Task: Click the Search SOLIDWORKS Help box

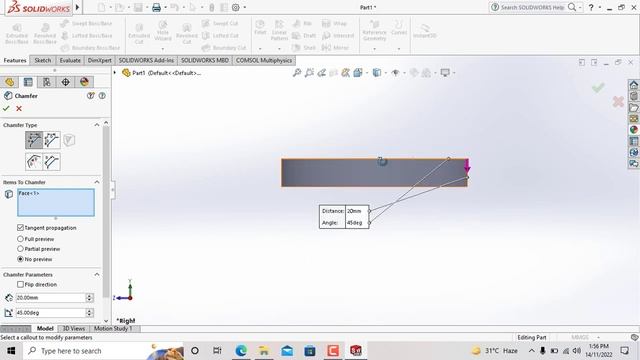Action: [x=532, y=7]
